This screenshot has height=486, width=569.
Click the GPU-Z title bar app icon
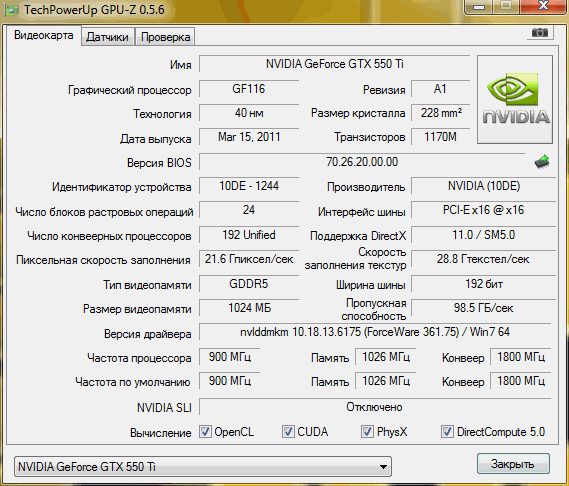(x=12, y=10)
